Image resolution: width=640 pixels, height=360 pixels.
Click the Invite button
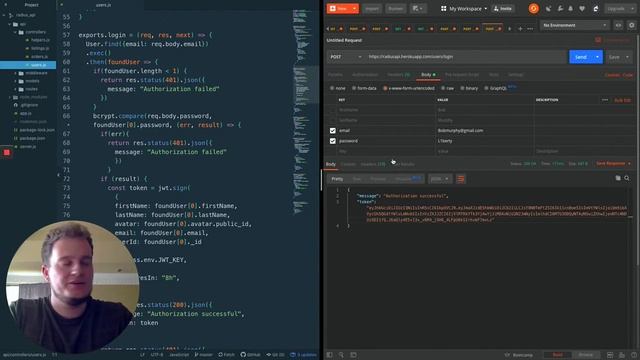[x=503, y=9]
